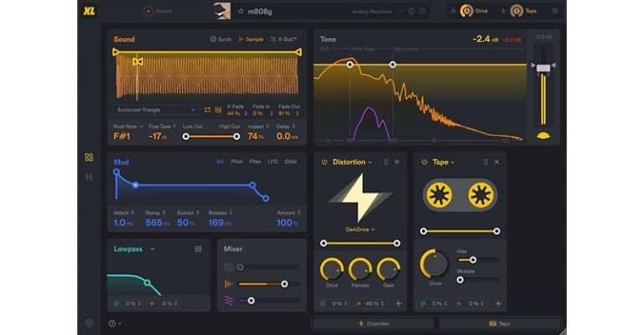
Task: Click the Remote record icon
Action: tap(148, 12)
